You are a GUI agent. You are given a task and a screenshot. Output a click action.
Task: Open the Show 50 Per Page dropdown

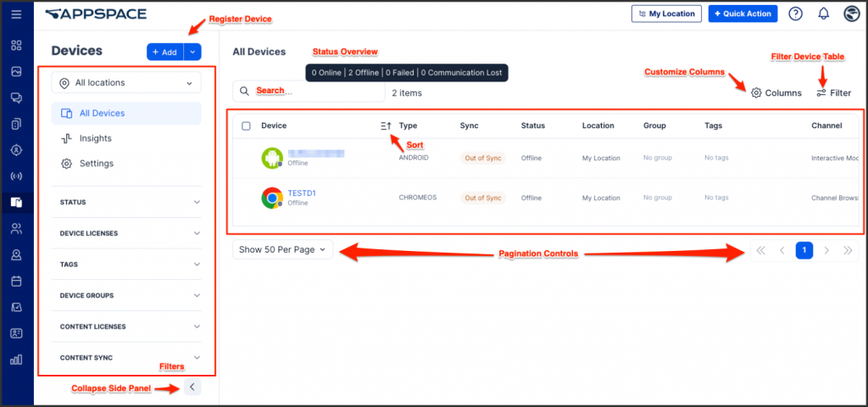coord(283,250)
